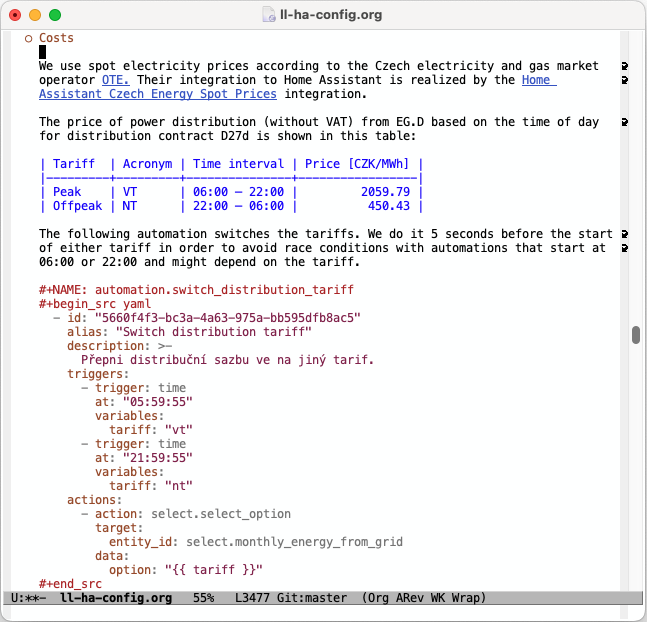The height and width of the screenshot is (622, 647).
Task: Click the 450.43 price value
Action: [x=389, y=206]
